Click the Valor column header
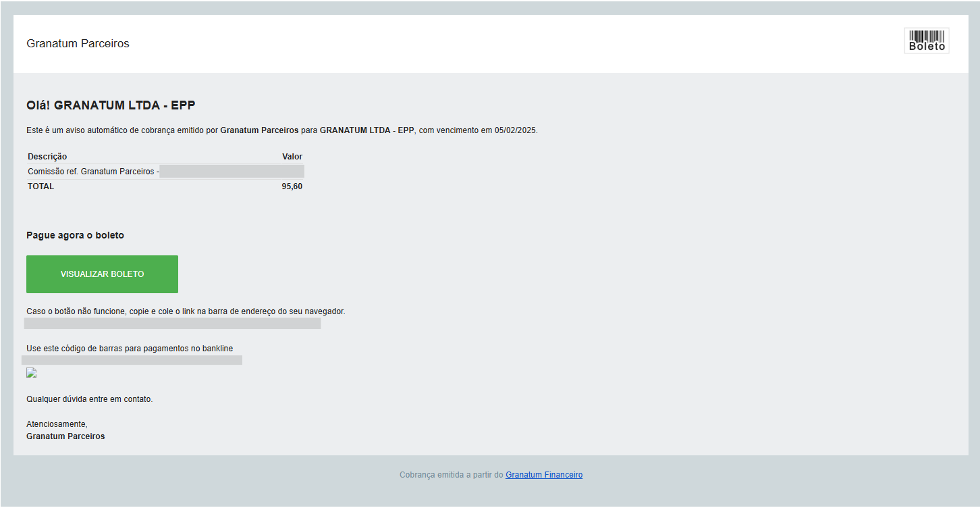The width and height of the screenshot is (980, 508). point(292,157)
